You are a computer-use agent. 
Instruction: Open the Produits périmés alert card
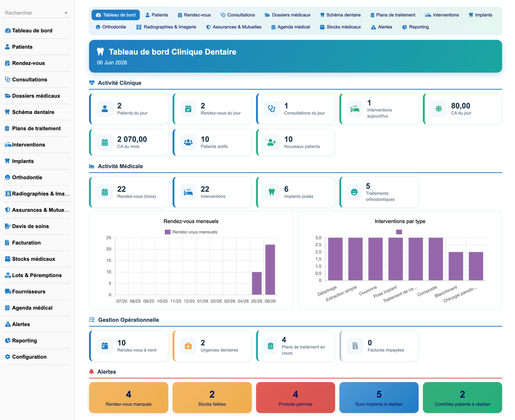(x=295, y=397)
